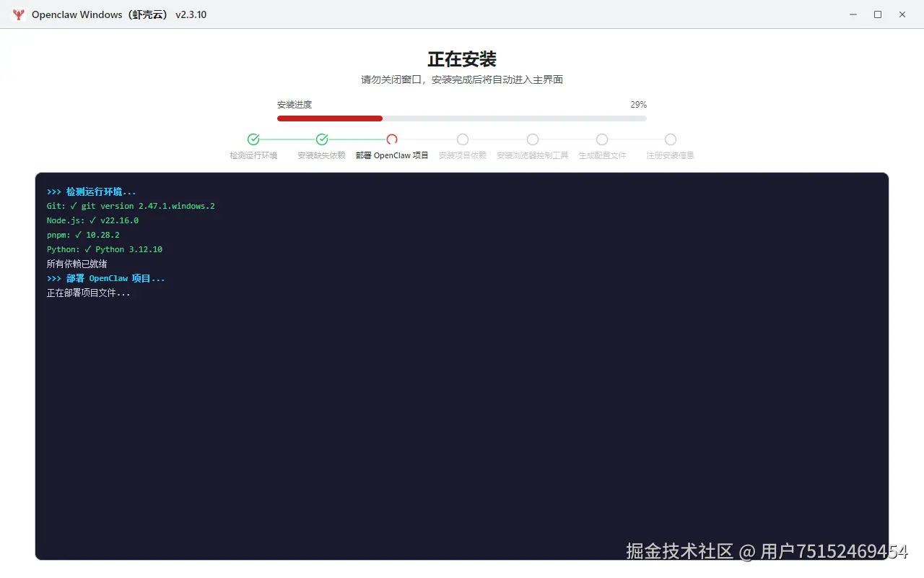Click the 安装浏览器控制工具 step label
The width and height of the screenshot is (924, 578).
533,155
